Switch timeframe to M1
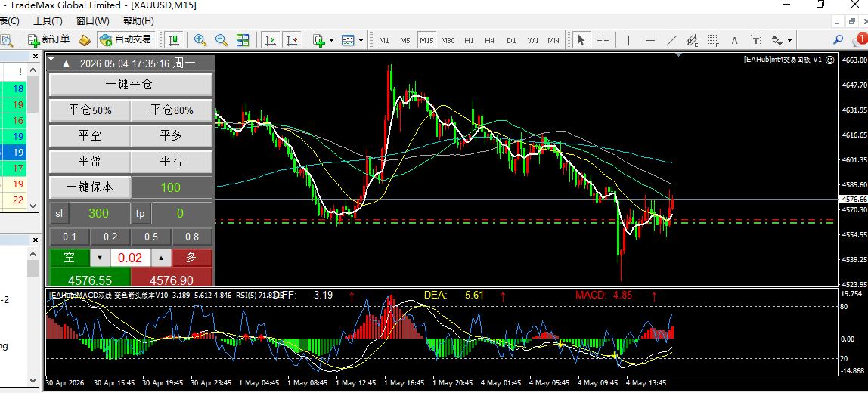This screenshot has width=868, height=393. (384, 40)
